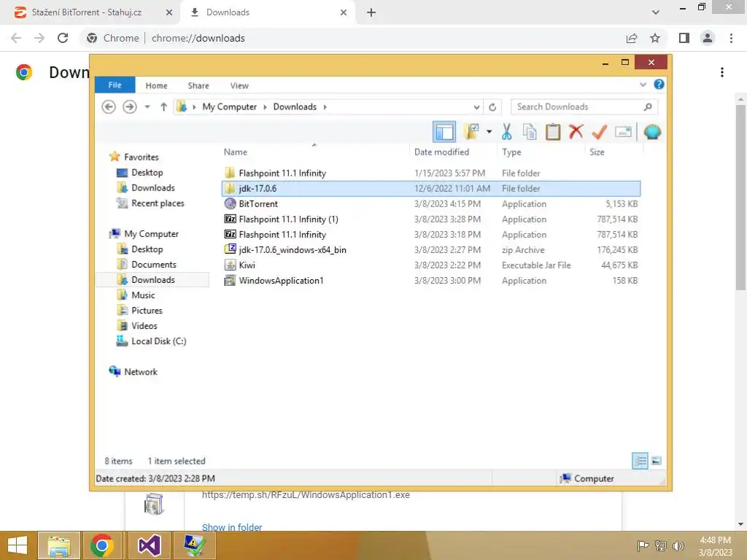Open a new Chrome tab
The width and height of the screenshot is (747, 560).
tap(371, 13)
